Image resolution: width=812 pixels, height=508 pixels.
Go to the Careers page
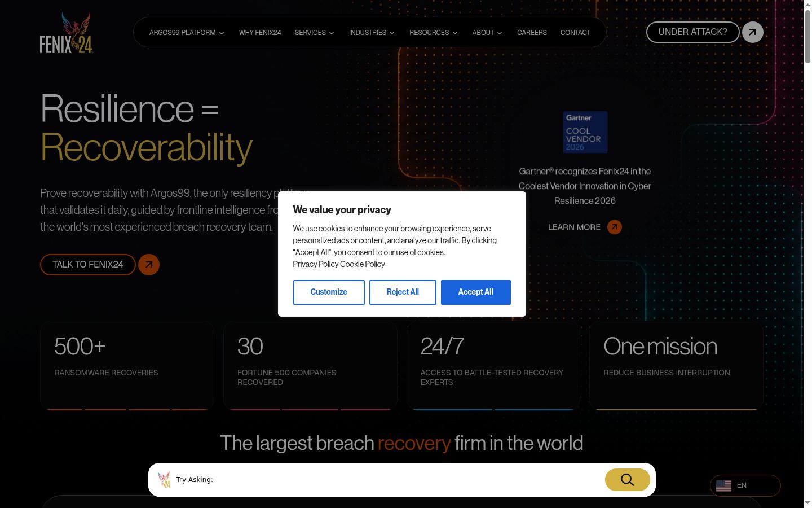[x=532, y=33]
